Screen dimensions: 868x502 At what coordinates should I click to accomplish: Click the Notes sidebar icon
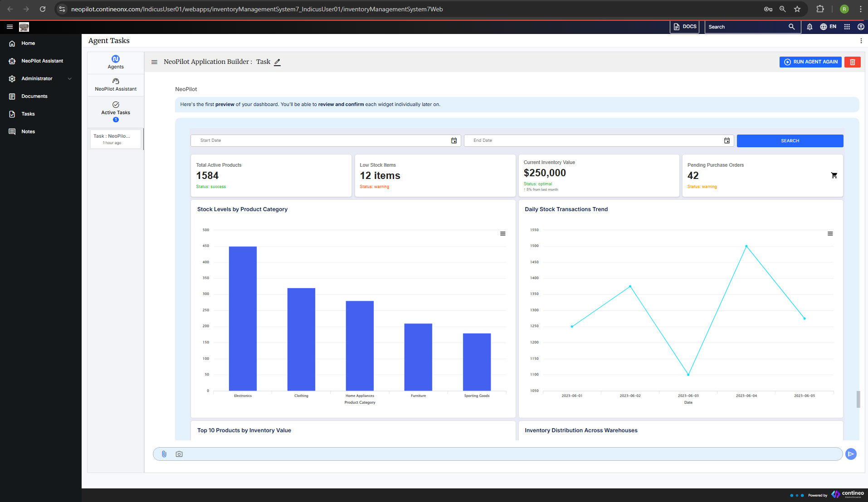(x=12, y=132)
